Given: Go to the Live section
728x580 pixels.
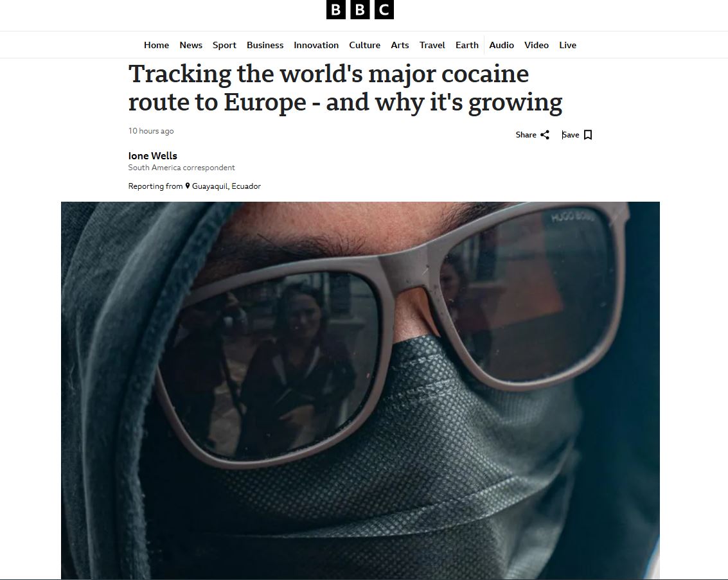Looking at the screenshot, I should pos(567,45).
